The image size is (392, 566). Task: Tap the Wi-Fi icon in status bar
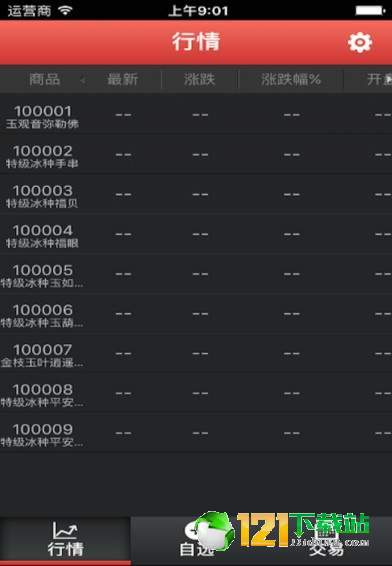[x=66, y=10]
